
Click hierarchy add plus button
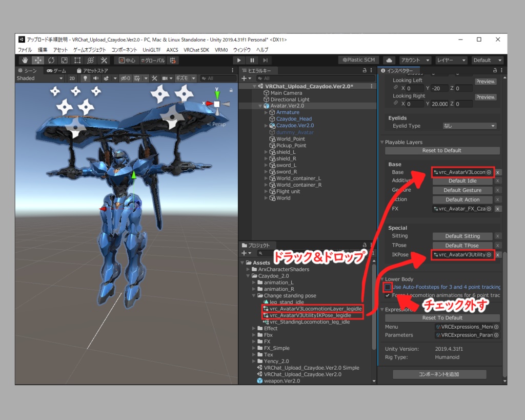pos(244,78)
